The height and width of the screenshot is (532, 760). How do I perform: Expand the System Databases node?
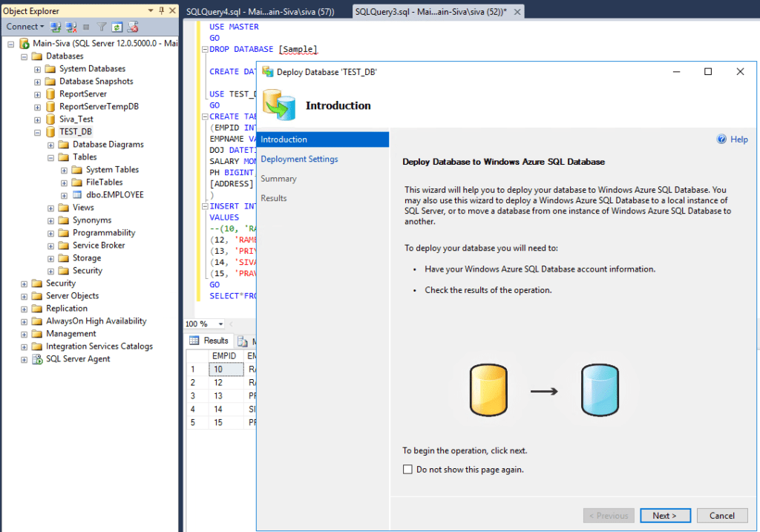[38, 69]
